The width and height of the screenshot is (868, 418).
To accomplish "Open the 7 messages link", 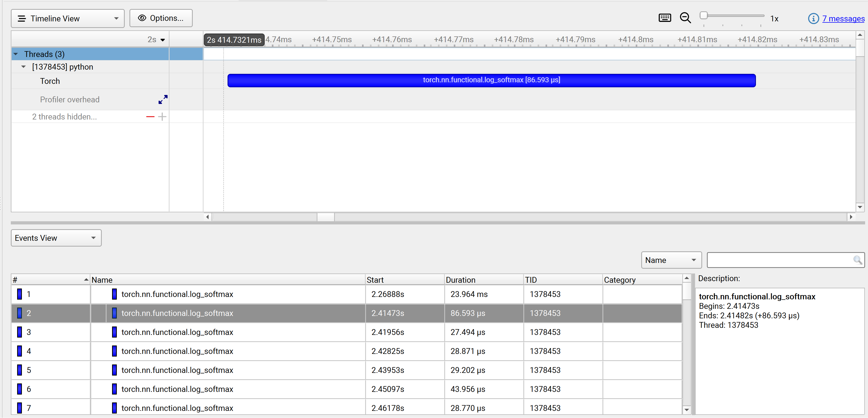I will (x=843, y=19).
